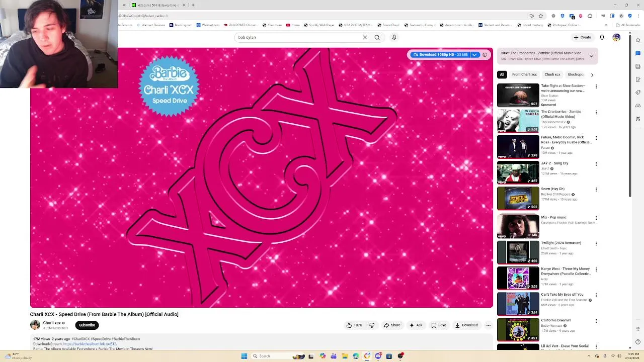The height and width of the screenshot is (362, 644).
Task: Click the Speed Drive video player area
Action: coord(262,177)
